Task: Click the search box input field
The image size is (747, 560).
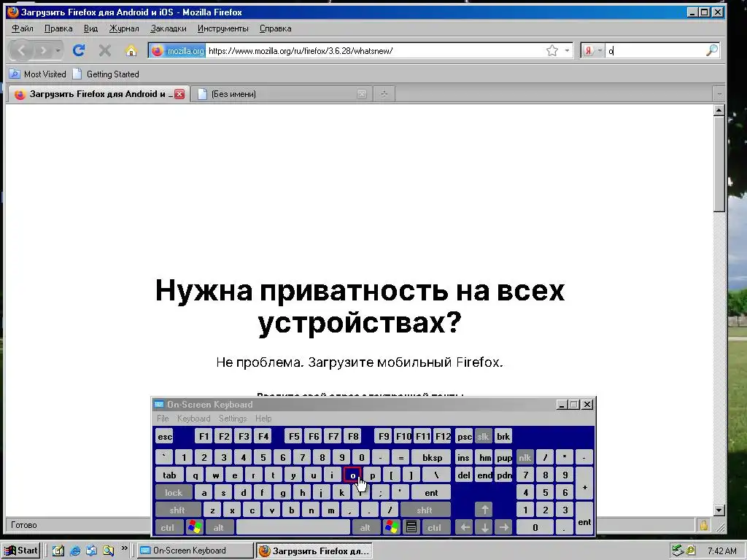Action: point(655,50)
